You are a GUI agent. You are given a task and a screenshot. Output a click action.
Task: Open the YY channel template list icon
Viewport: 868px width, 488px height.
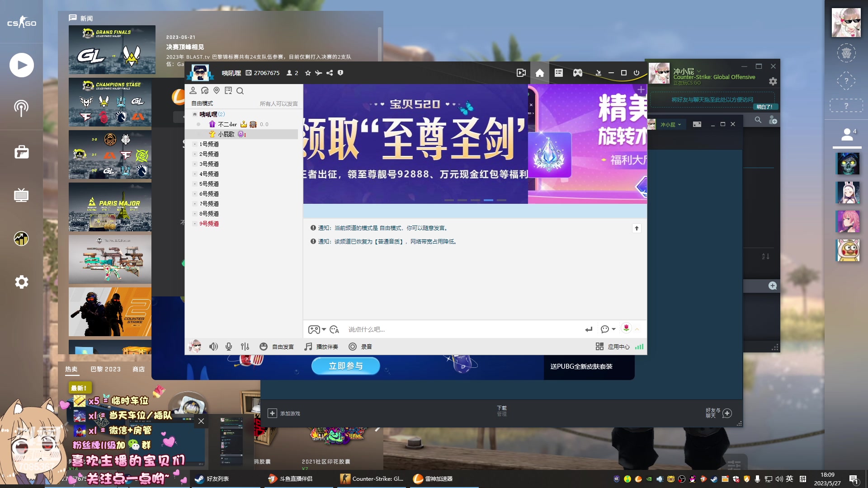coord(559,73)
